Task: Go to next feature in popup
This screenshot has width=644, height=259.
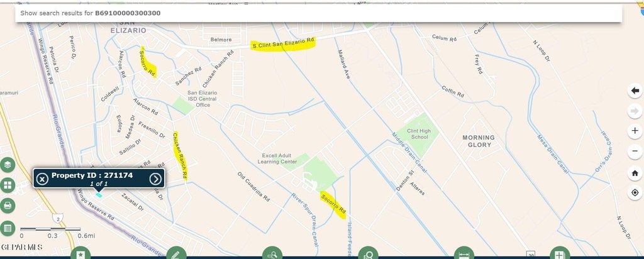Action: point(155,179)
